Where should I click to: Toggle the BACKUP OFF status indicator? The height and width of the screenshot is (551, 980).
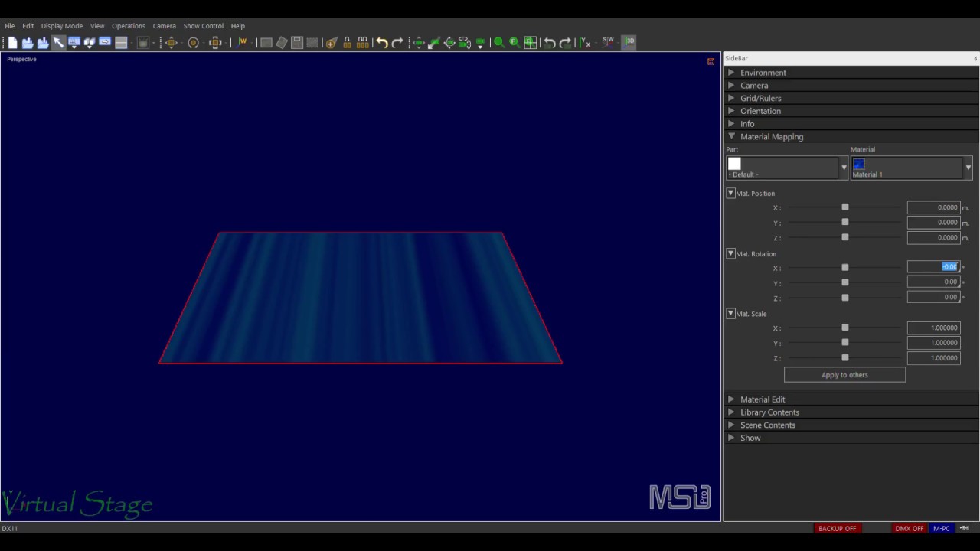click(x=837, y=529)
